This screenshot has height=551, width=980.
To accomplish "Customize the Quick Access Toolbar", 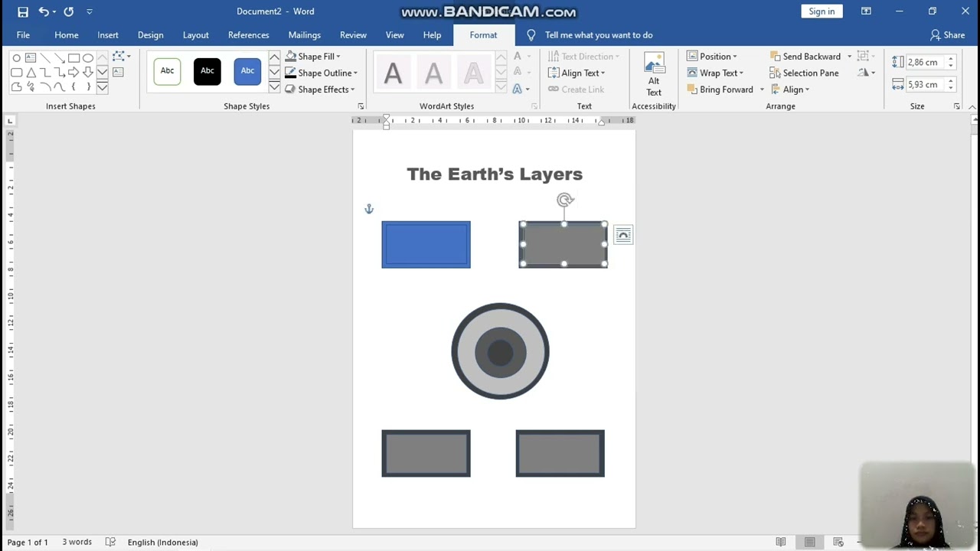I will tap(90, 11).
